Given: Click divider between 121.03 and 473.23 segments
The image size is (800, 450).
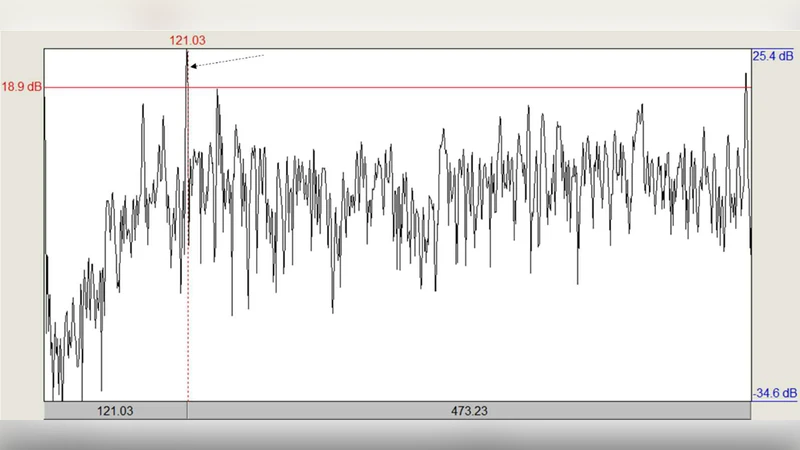Looking at the screenshot, I should click(187, 411).
